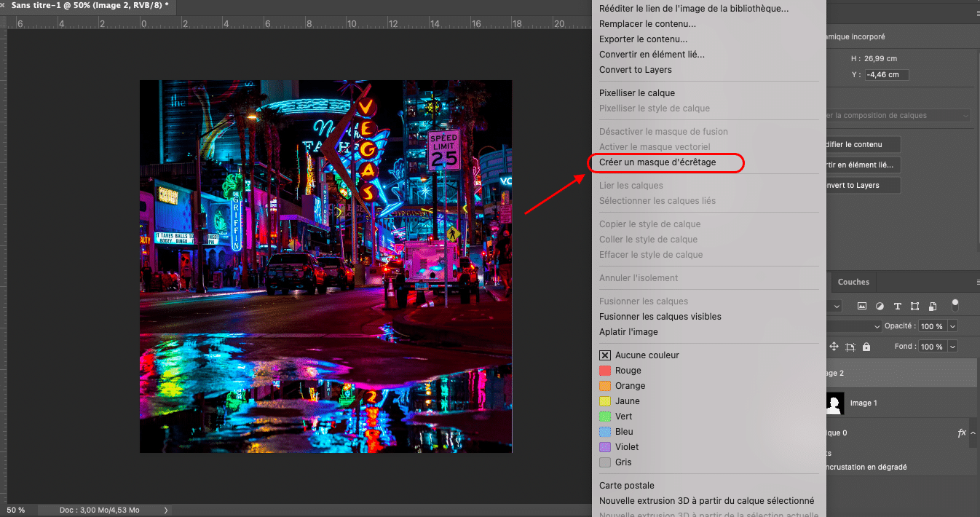Image resolution: width=980 pixels, height=517 pixels.
Task: Click the neon Vegas image on canvas
Action: pyautogui.click(x=325, y=267)
